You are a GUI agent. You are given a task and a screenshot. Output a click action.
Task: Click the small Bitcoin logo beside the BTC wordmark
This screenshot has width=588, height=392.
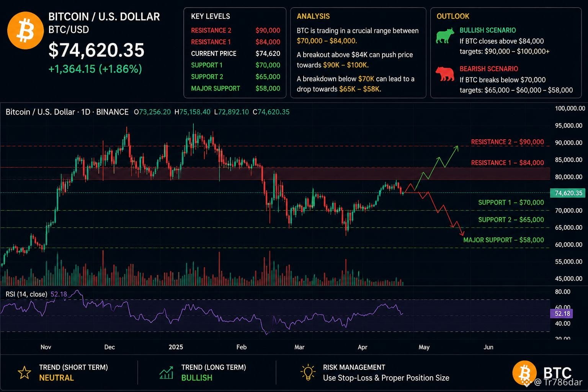pyautogui.click(x=525, y=373)
